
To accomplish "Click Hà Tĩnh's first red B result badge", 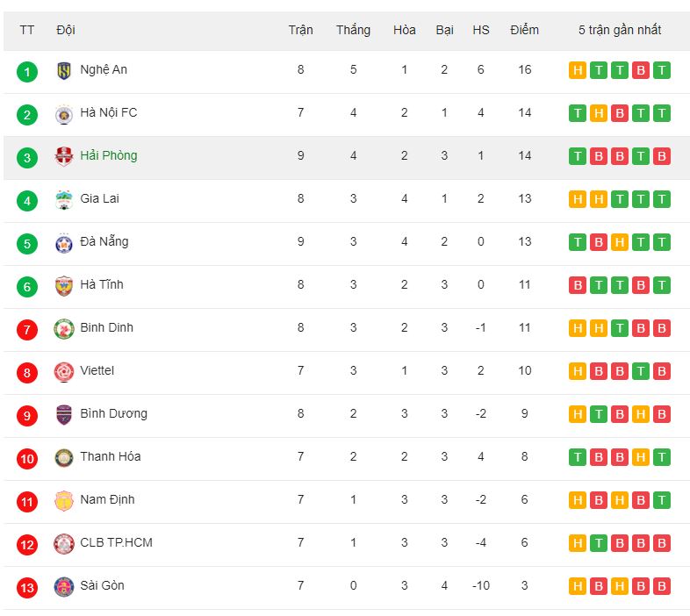I will pos(578,285).
